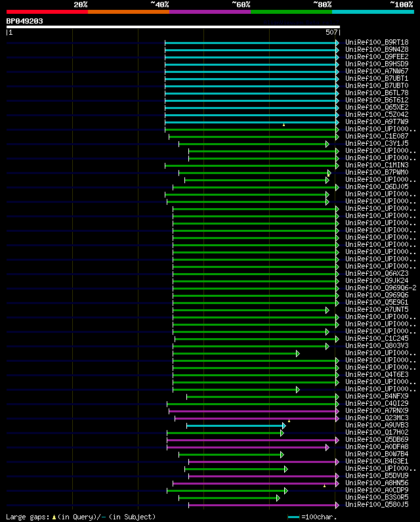This screenshot has width=420, height=522.
Task: Select the UniRef100_B4NFX9 label
Action: pyautogui.click(x=377, y=396)
